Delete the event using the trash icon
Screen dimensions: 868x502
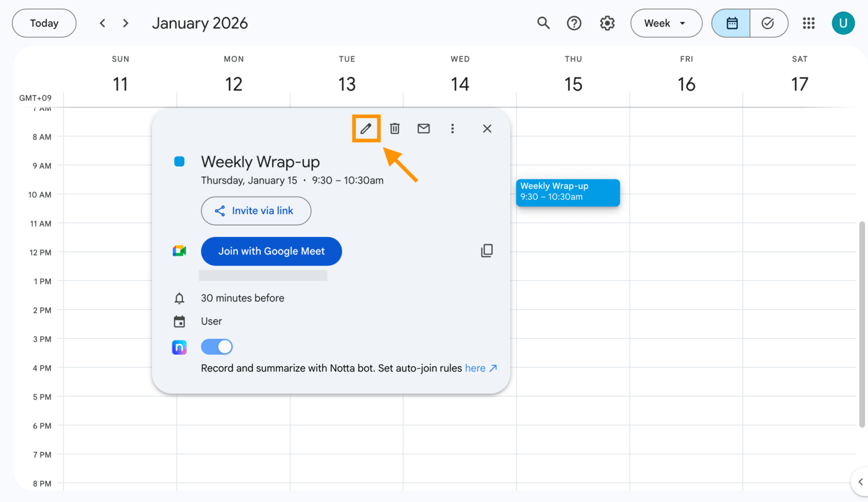pos(395,128)
